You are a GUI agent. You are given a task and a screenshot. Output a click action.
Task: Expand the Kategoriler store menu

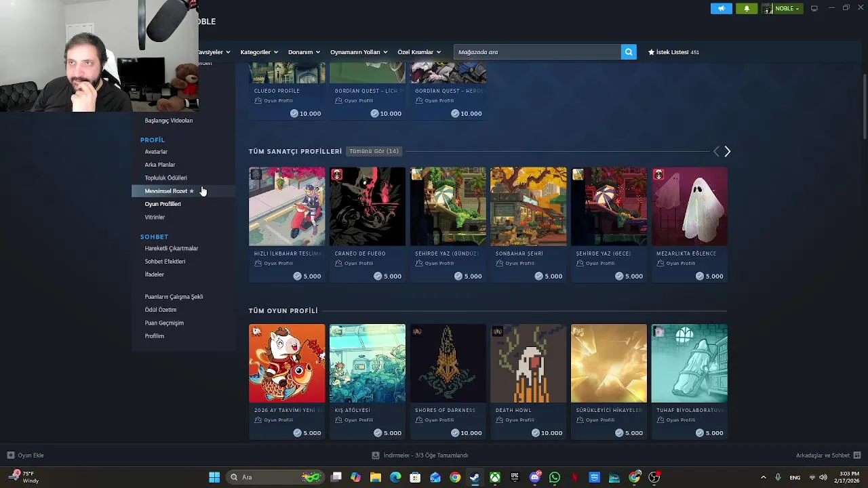click(x=259, y=52)
